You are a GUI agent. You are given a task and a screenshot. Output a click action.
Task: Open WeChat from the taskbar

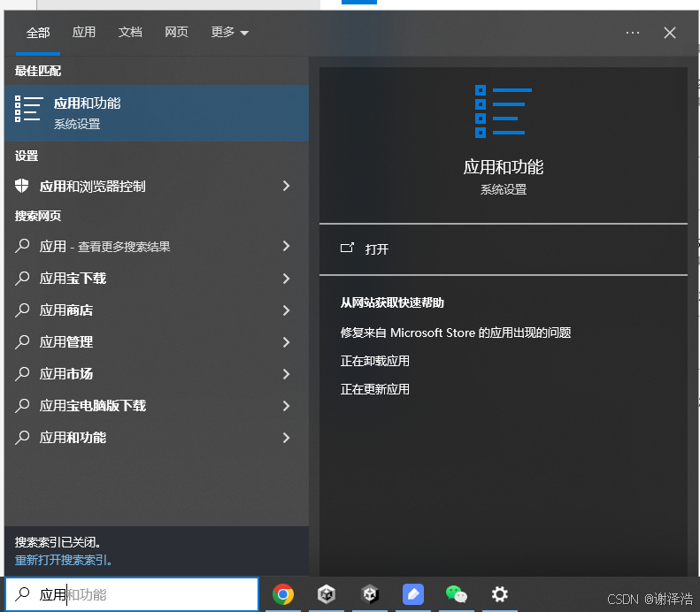pos(457,594)
